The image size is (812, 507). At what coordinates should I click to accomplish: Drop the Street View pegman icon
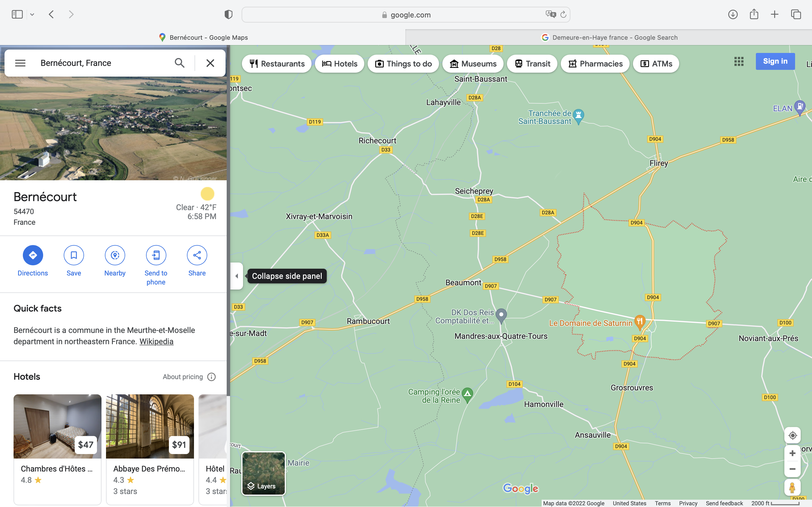792,487
